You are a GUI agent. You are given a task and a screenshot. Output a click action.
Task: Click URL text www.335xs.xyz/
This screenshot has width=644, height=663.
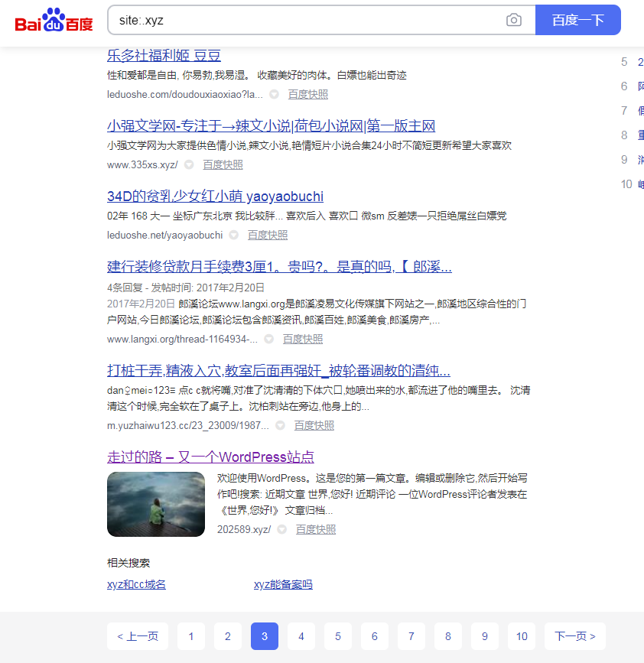[x=142, y=164]
